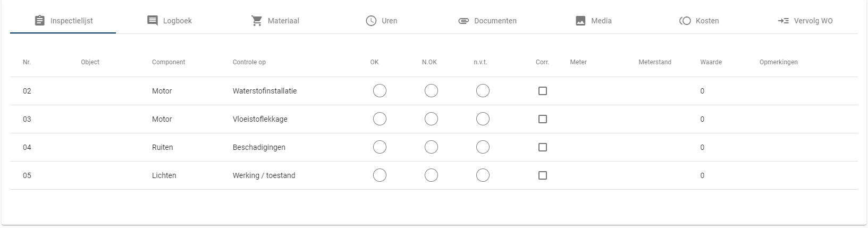Select OK for Lichten Werking / toestand

380,175
